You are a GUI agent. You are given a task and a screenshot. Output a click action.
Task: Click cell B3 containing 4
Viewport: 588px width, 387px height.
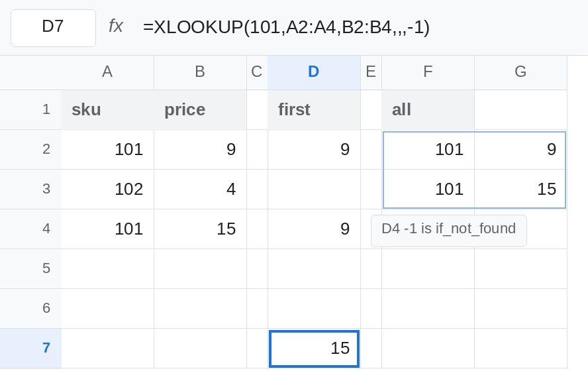point(200,189)
